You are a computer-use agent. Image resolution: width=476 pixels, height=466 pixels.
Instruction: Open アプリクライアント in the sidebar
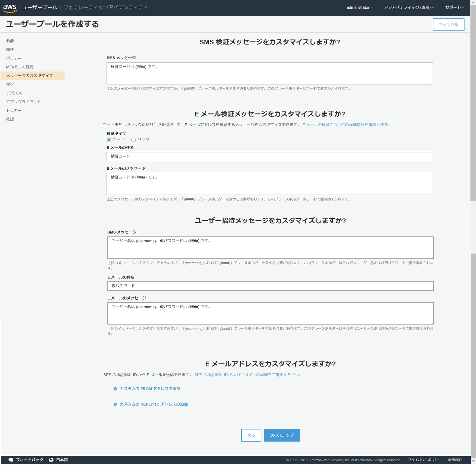(x=23, y=102)
